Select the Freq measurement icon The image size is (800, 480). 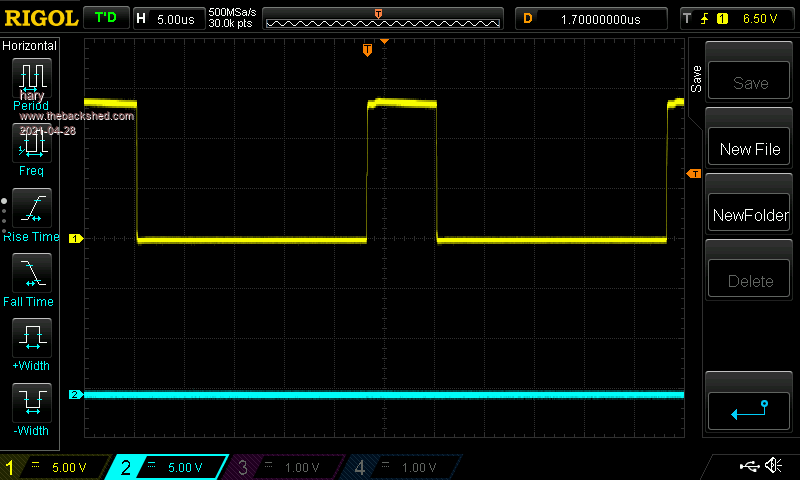(x=31, y=148)
